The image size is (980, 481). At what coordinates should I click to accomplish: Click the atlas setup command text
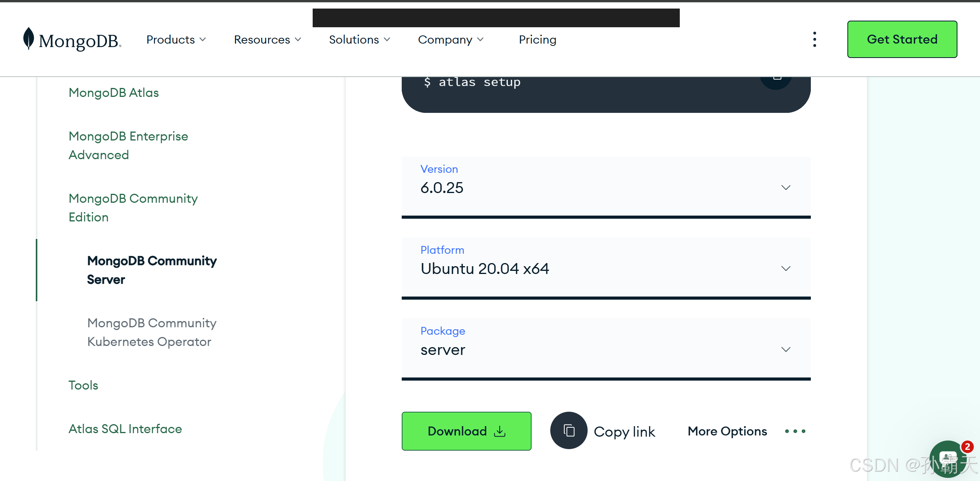point(472,82)
